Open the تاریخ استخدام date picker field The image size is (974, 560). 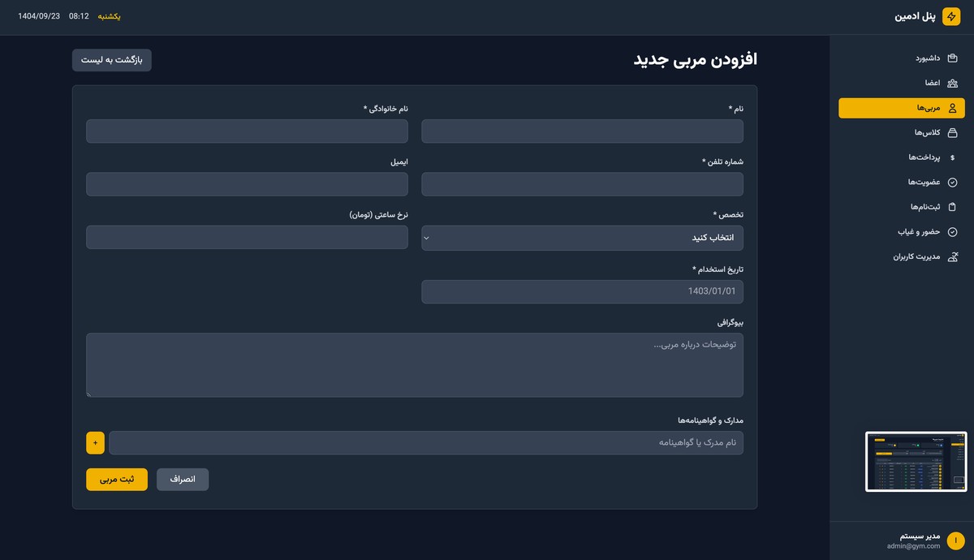(x=581, y=291)
